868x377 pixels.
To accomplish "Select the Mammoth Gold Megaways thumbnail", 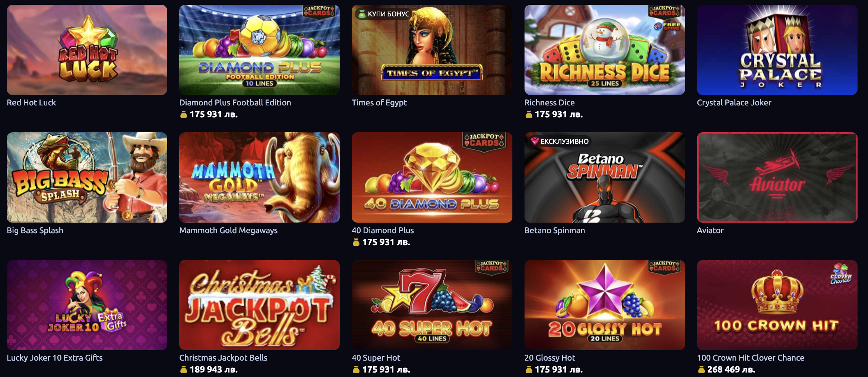I will (x=259, y=177).
